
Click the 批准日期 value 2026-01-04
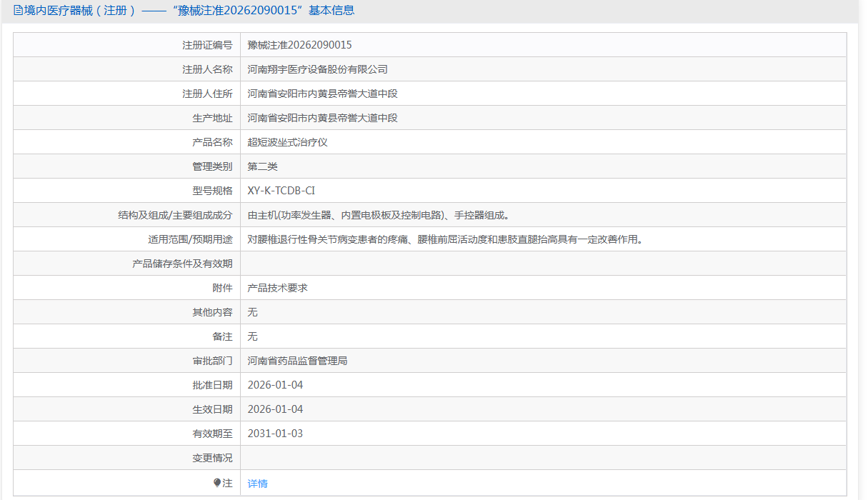275,385
